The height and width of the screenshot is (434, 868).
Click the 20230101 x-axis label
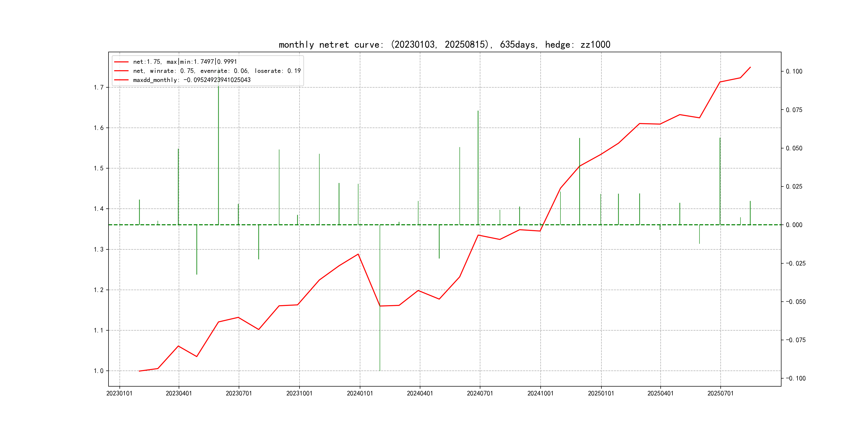[x=119, y=394]
